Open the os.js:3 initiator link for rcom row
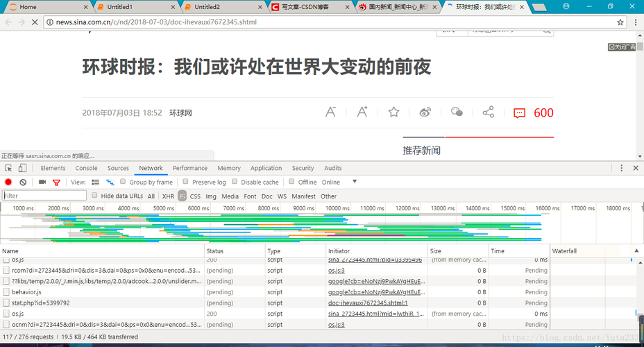The height and width of the screenshot is (347, 644). click(x=337, y=270)
